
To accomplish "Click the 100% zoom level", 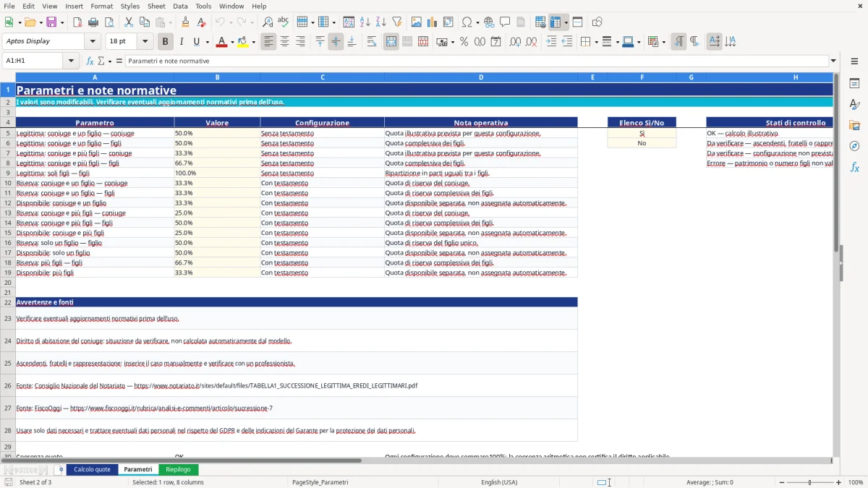I will coord(856,482).
